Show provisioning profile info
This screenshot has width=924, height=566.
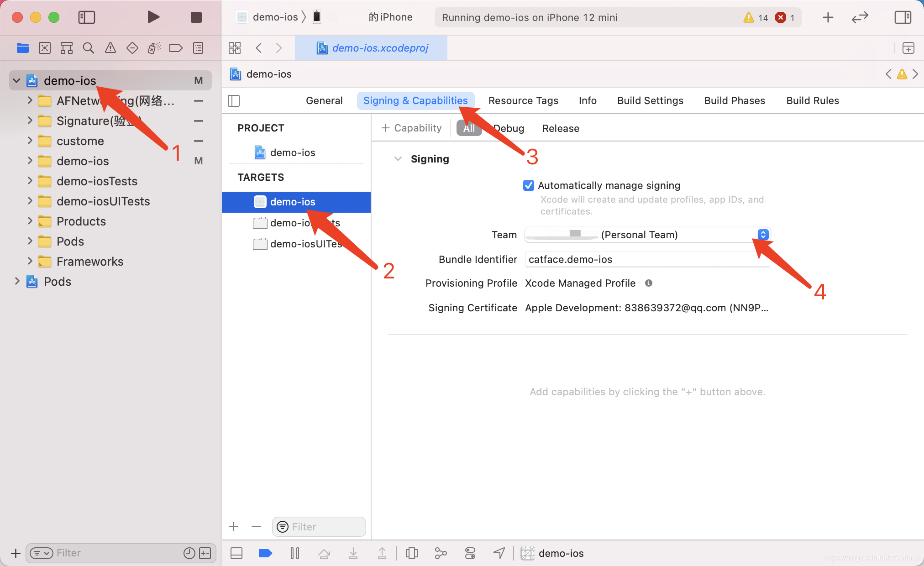pos(649,283)
